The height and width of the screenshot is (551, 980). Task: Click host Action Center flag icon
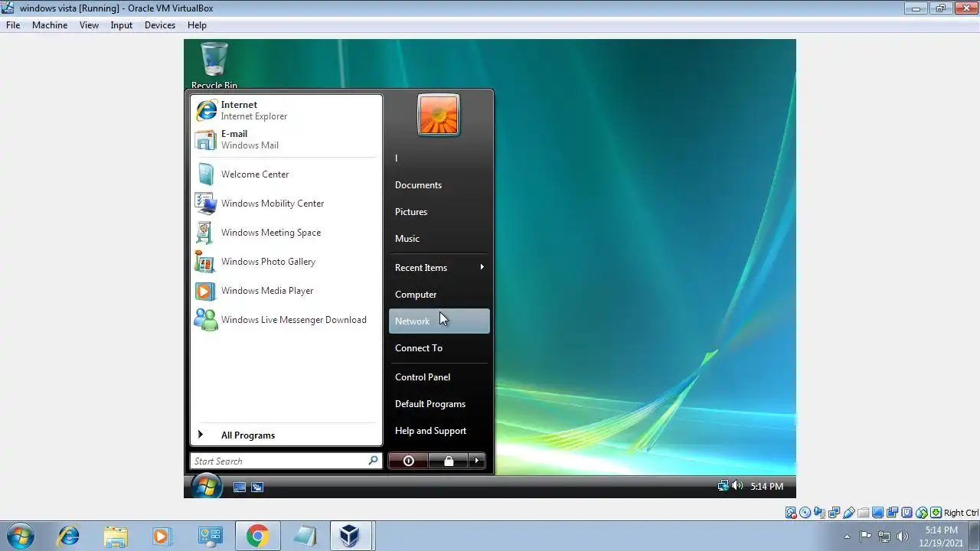865,536
